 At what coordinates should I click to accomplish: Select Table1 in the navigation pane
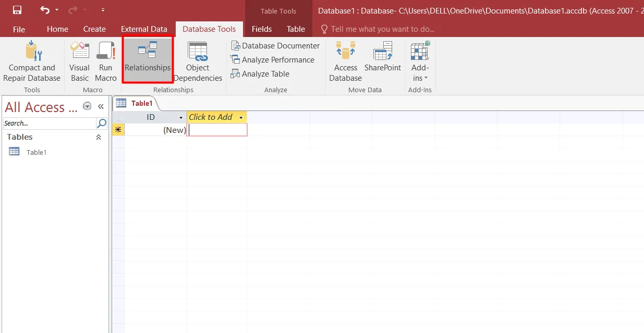(37, 152)
